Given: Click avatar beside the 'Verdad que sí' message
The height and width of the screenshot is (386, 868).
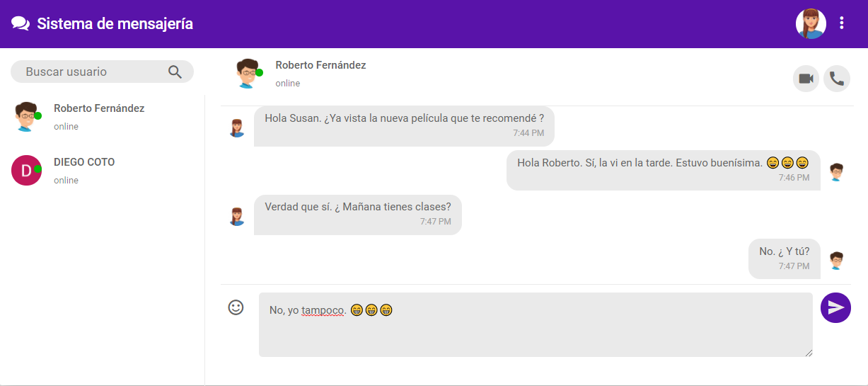Looking at the screenshot, I should [x=237, y=216].
